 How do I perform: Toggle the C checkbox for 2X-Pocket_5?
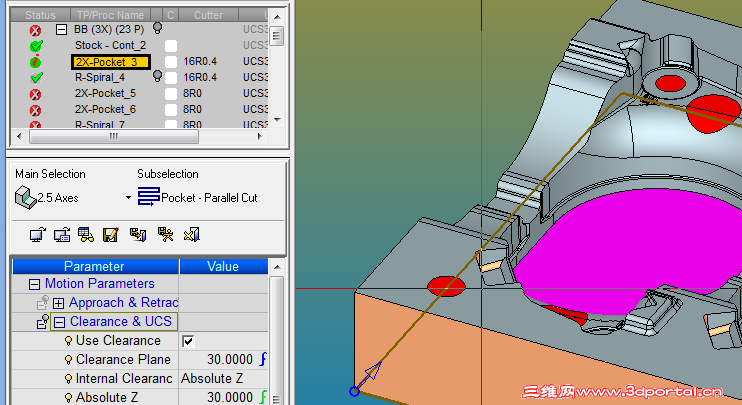click(171, 94)
